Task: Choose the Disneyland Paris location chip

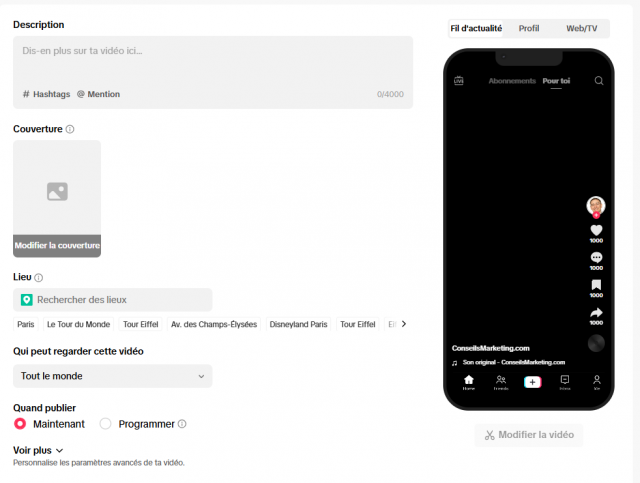Action: 298,324
